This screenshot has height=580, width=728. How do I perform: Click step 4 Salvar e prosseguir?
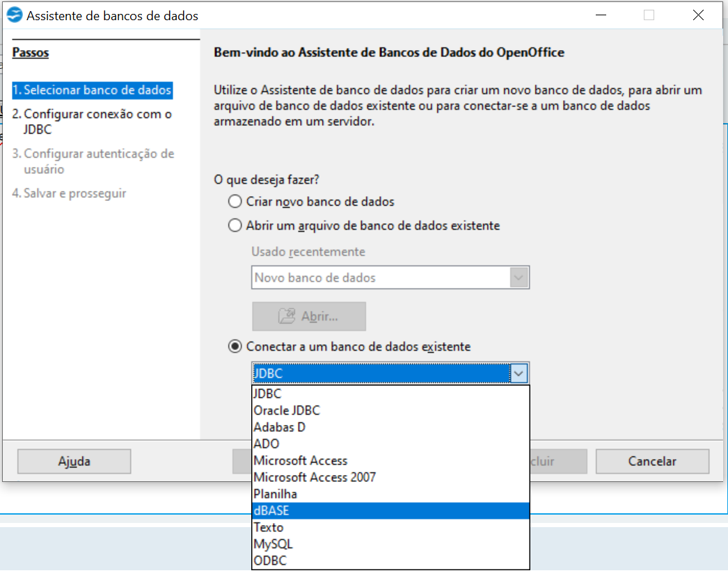point(69,193)
